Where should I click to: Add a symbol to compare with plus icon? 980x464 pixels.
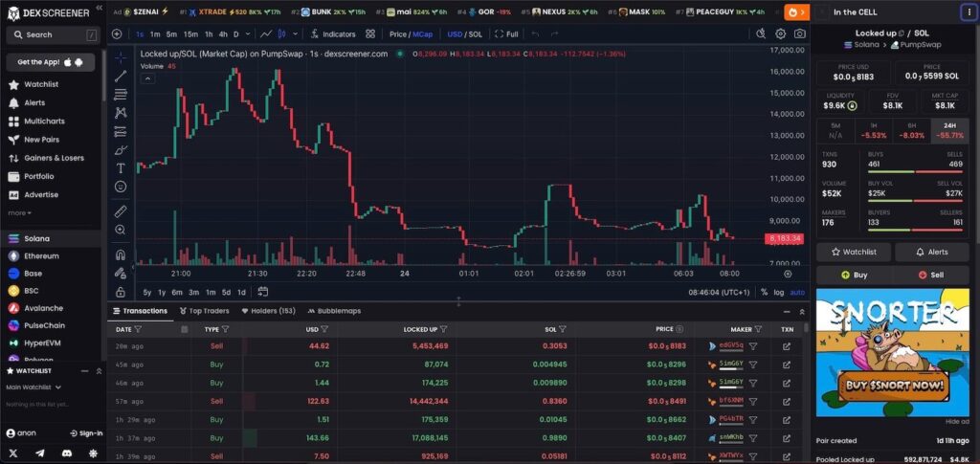(x=117, y=34)
